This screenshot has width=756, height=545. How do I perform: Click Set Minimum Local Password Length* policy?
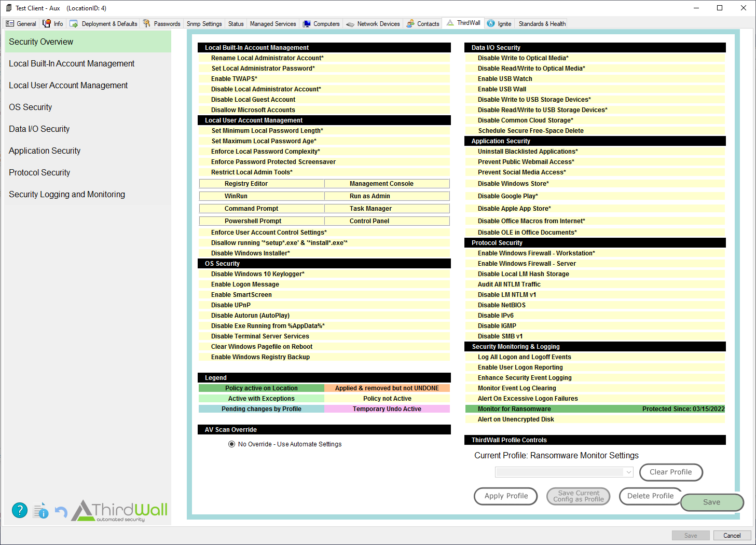(x=324, y=130)
